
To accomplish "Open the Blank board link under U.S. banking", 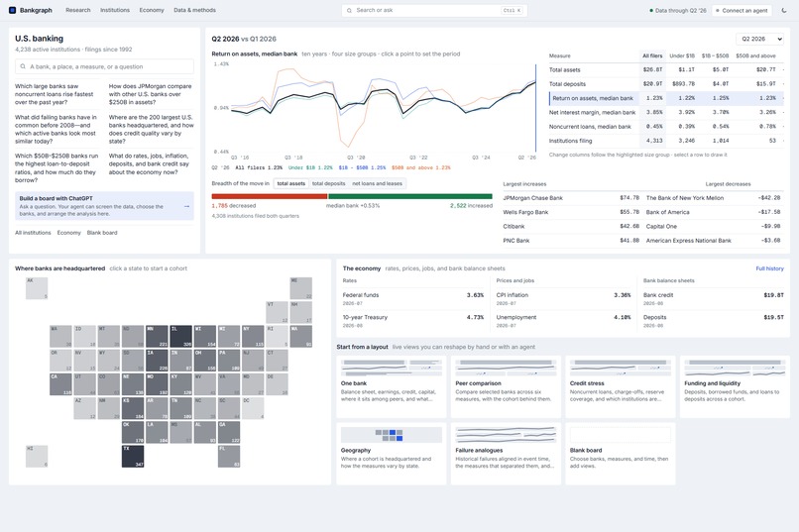I will click(x=102, y=233).
